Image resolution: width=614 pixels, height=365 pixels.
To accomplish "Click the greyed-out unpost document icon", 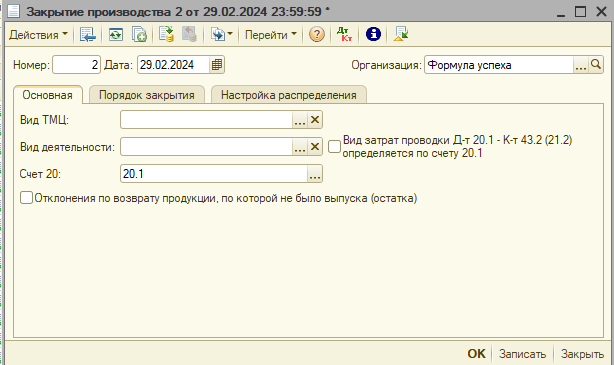I will 189,34.
